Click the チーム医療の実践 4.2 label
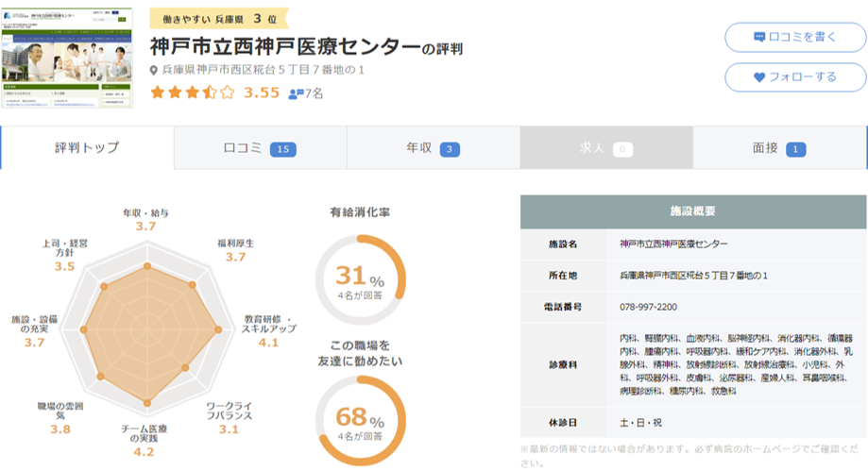868x471 pixels. [x=144, y=441]
